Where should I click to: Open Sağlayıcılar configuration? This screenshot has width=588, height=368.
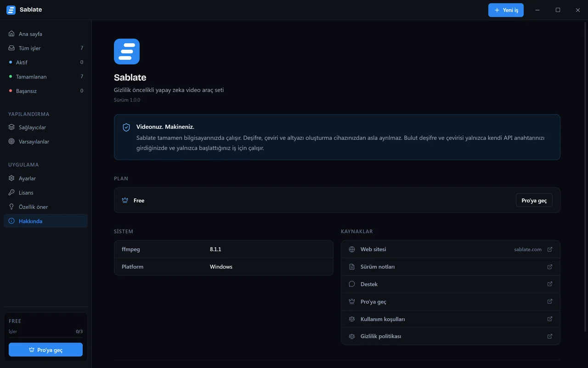click(45, 127)
